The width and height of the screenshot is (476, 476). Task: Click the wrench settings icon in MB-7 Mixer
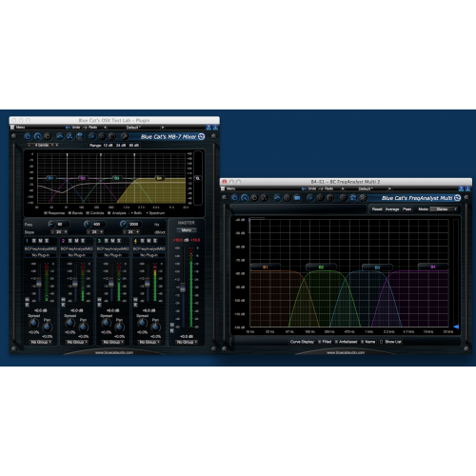tap(125, 136)
